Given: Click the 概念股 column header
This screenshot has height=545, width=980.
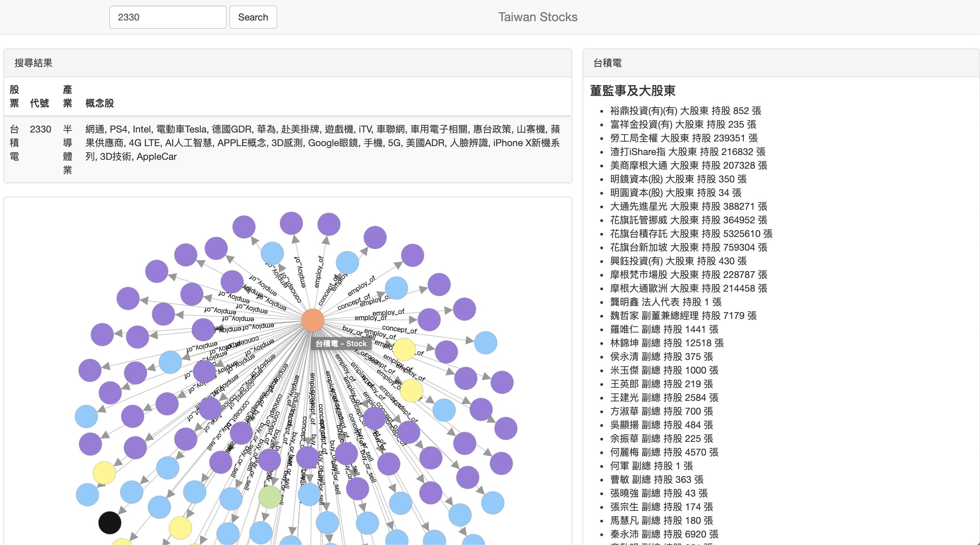Looking at the screenshot, I should (100, 103).
